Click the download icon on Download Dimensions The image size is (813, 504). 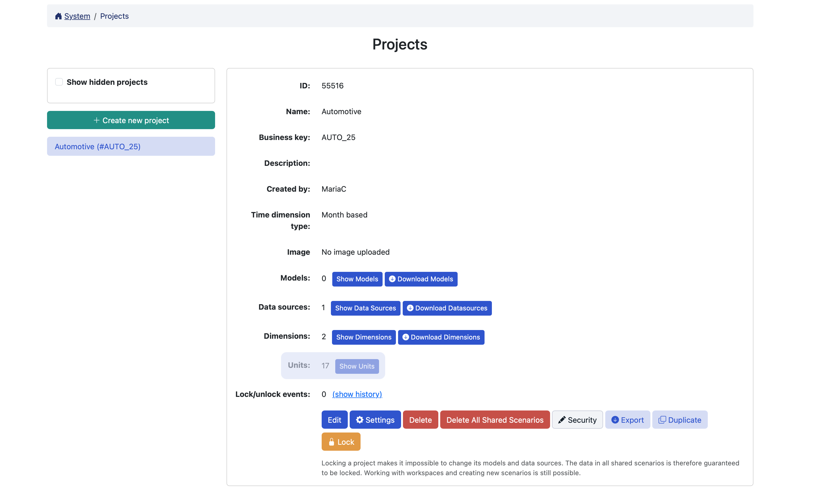click(x=405, y=337)
